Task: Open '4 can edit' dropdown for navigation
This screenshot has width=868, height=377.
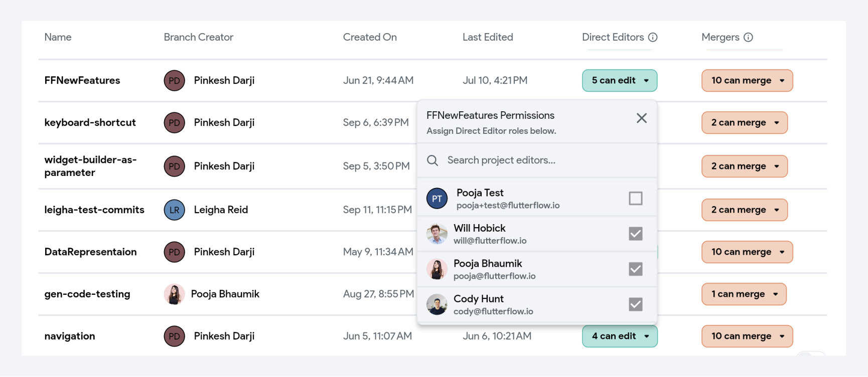Action: click(620, 336)
